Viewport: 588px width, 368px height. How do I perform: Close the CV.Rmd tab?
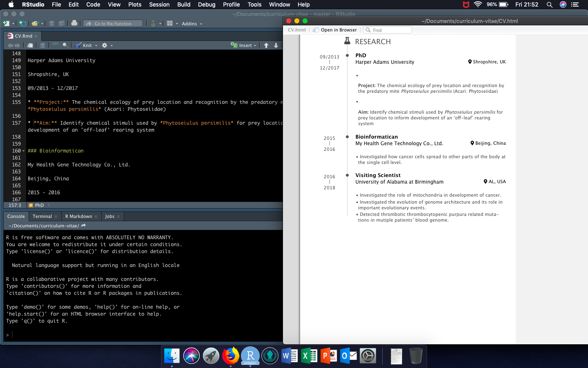tap(36, 36)
